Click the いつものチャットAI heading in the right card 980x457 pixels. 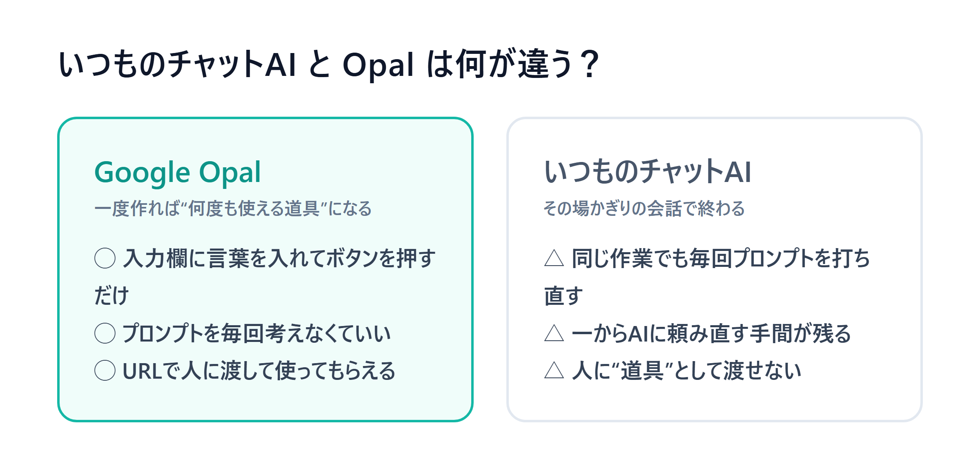[648, 172]
